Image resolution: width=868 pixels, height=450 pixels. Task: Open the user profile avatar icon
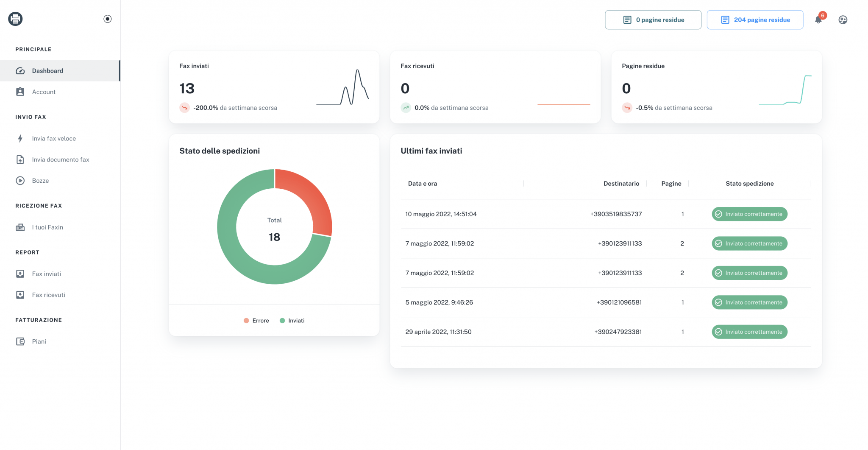click(843, 20)
